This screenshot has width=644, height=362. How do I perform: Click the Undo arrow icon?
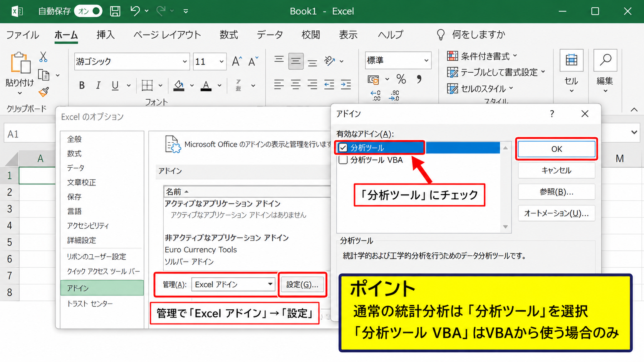click(x=135, y=11)
